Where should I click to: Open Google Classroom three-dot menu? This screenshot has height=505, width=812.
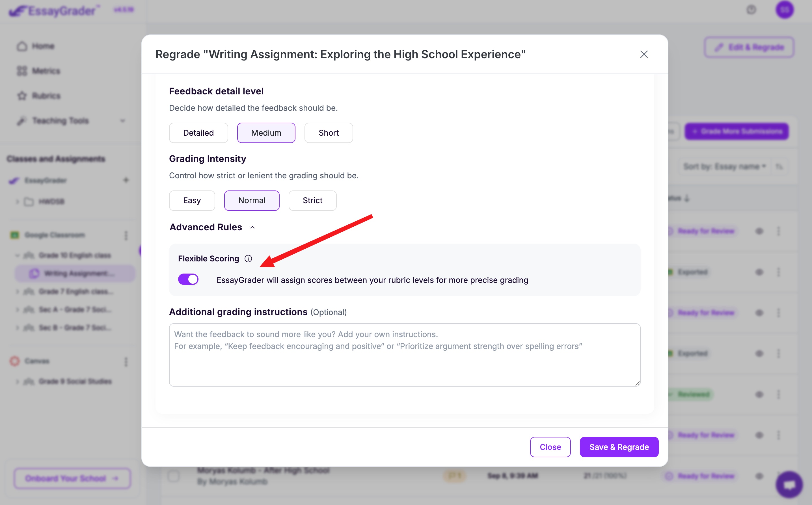pos(126,235)
